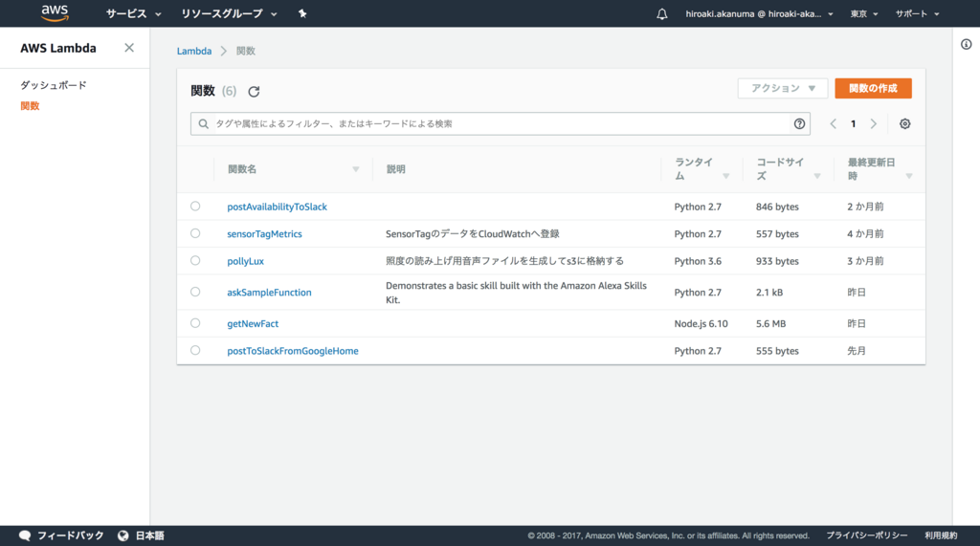Click the globe language icon
The width and height of the screenshot is (980, 546).
pos(123,535)
